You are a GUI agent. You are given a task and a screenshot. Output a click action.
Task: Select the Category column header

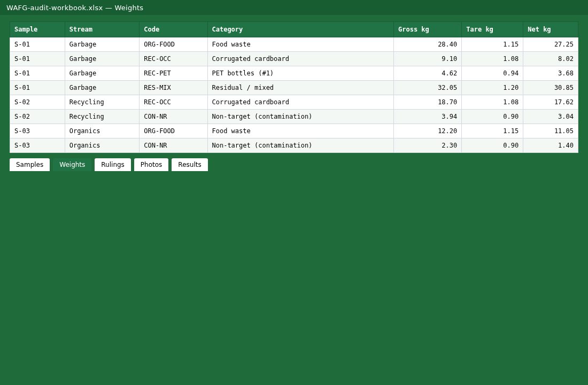coord(300,29)
